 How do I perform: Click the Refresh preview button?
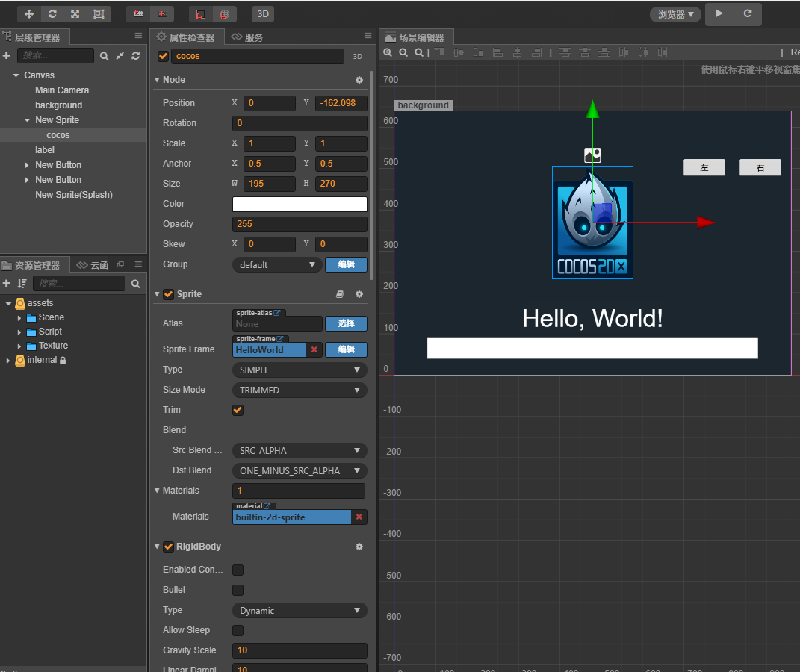748,13
